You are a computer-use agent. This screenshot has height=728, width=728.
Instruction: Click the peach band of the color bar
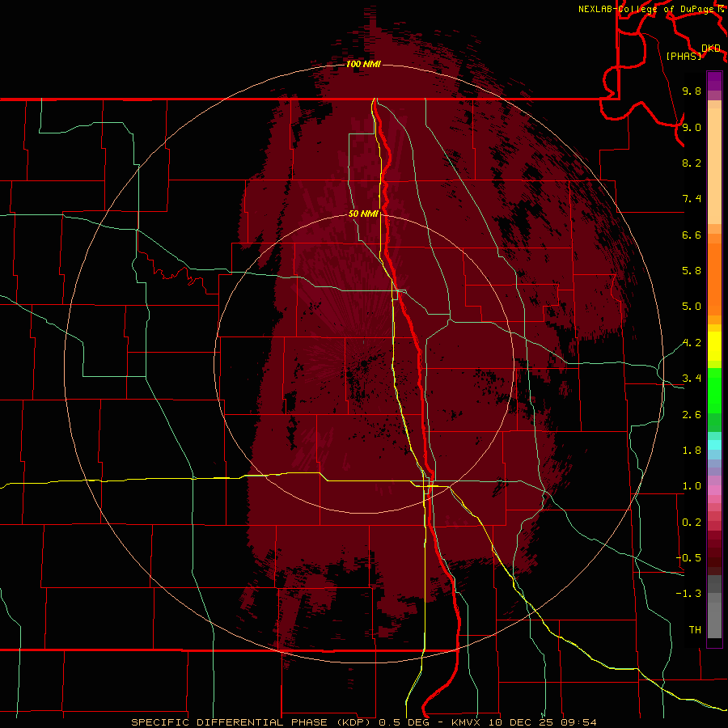click(x=714, y=167)
